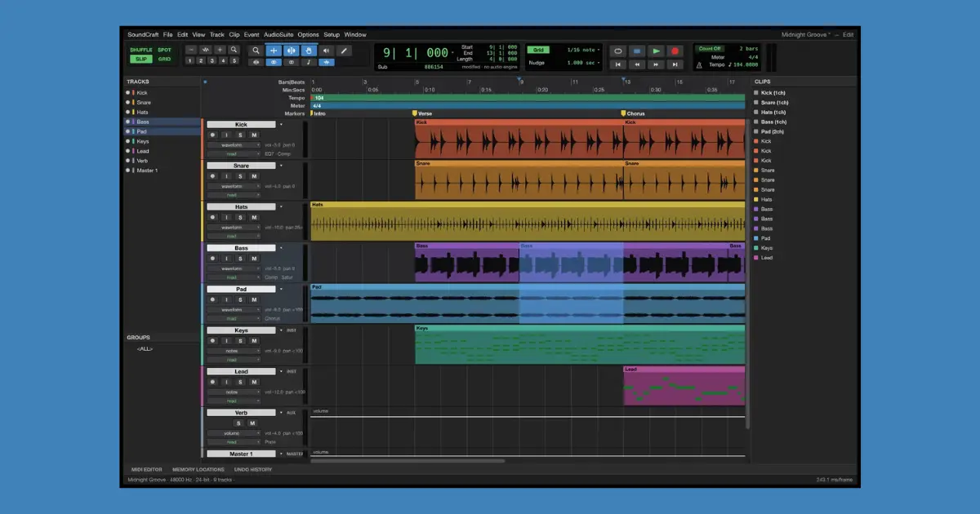Record-arm the Hats track
Image resolution: width=980 pixels, height=514 pixels.
(x=213, y=217)
